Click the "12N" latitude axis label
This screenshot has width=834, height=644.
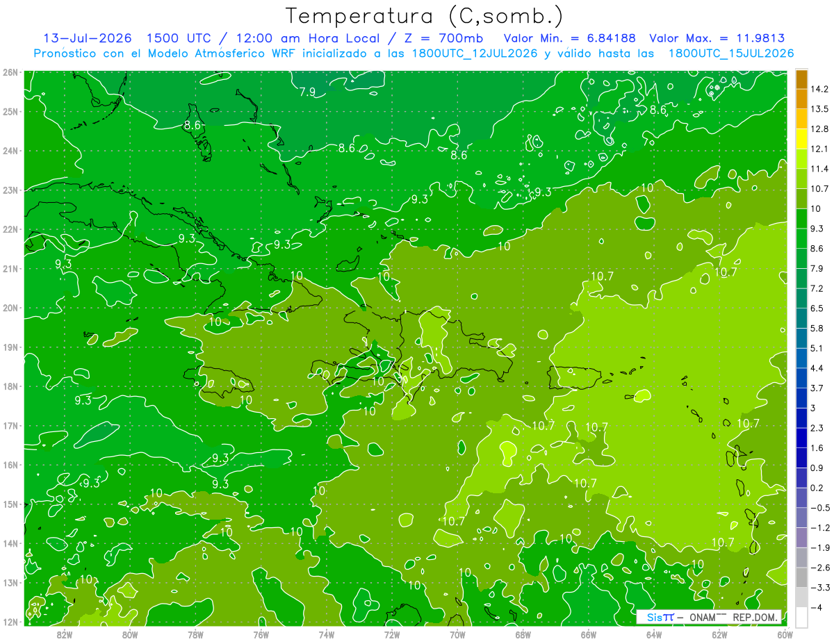tap(10, 622)
